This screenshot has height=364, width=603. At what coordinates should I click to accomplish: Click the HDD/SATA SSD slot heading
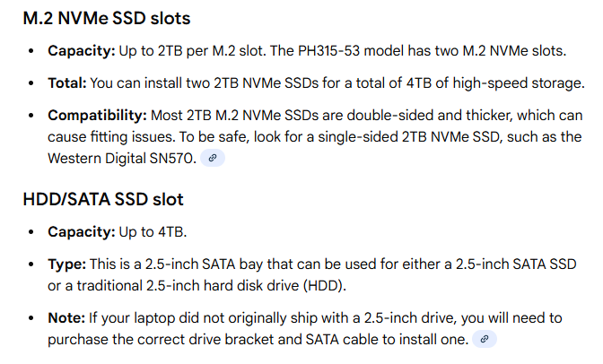pyautogui.click(x=103, y=199)
